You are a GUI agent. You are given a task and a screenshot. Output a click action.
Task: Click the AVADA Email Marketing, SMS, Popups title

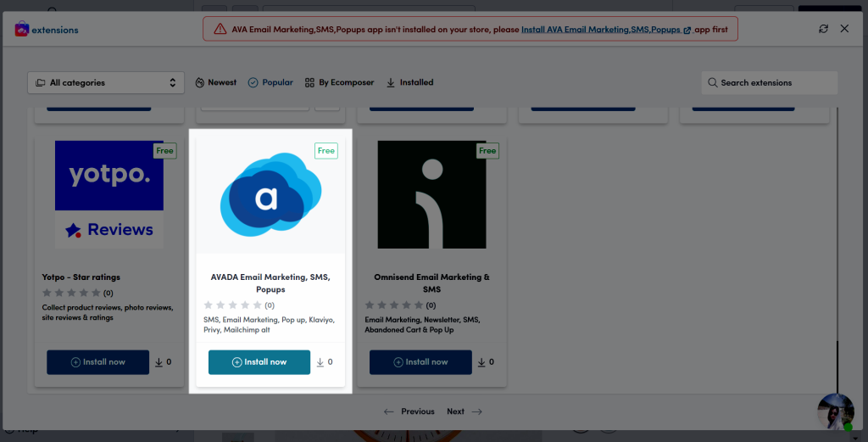(x=270, y=283)
